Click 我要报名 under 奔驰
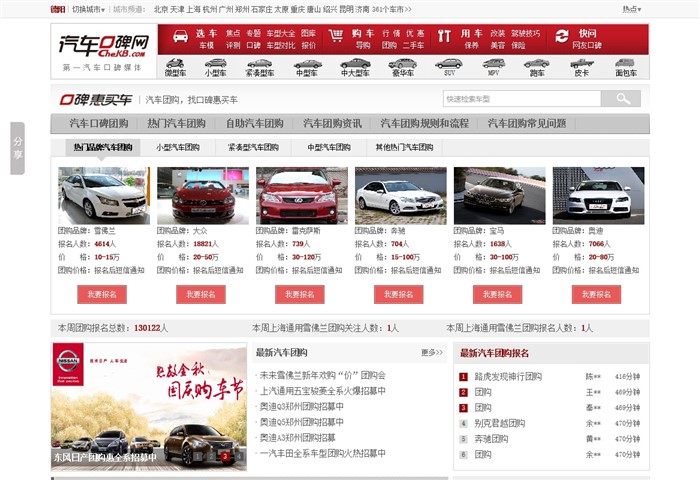The height and width of the screenshot is (480, 700). 399,295
